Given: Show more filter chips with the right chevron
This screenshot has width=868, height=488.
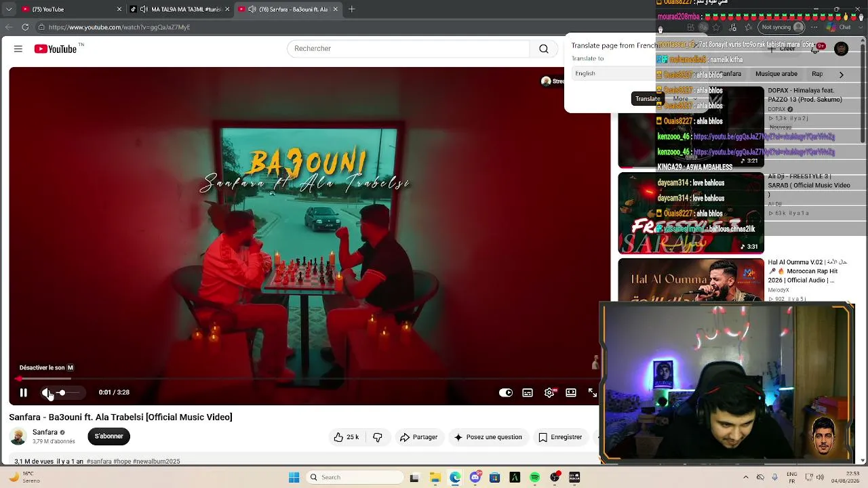Looking at the screenshot, I should pyautogui.click(x=842, y=75).
